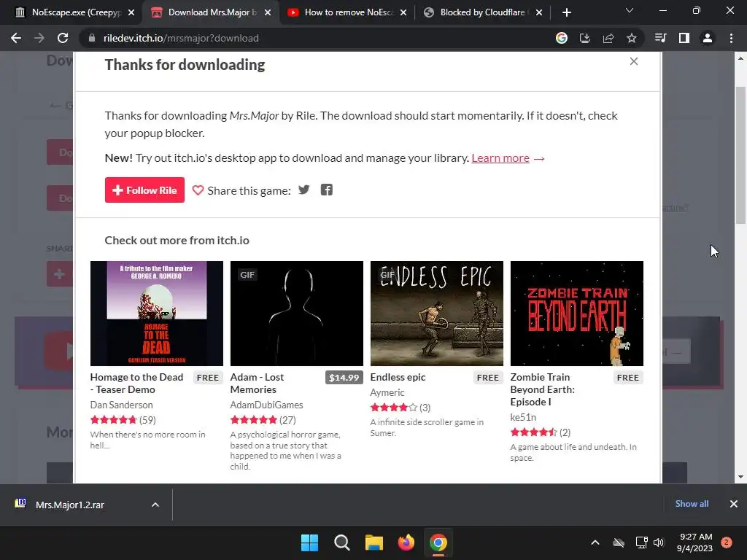Image resolution: width=747 pixels, height=560 pixels.
Task: Open downloaded Mrs.Major1.2.rar file
Action: (70, 505)
